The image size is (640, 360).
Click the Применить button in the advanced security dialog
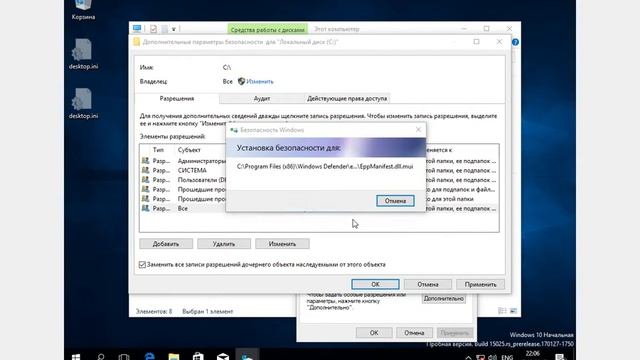[480, 284]
